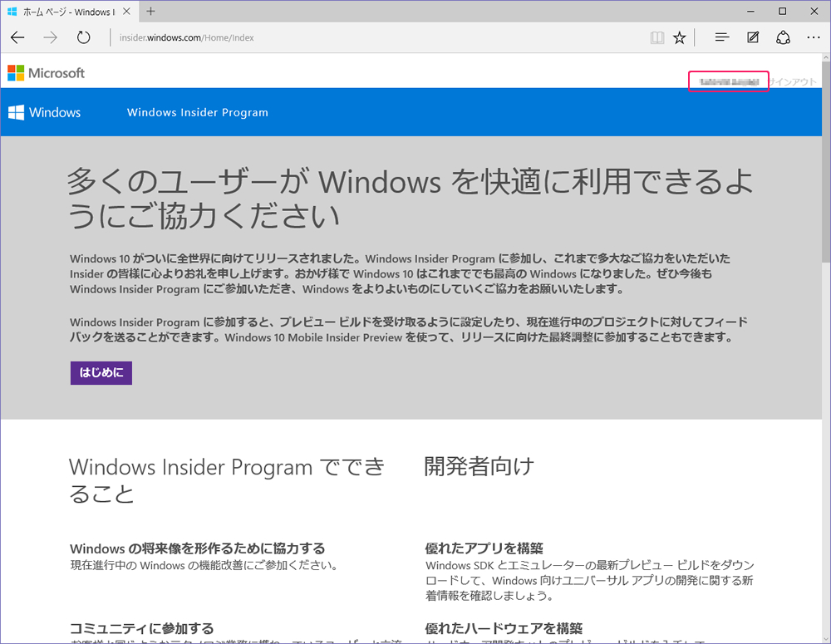Maximize the Edge browser window
Image resolution: width=831 pixels, height=644 pixels.
tap(782, 11)
